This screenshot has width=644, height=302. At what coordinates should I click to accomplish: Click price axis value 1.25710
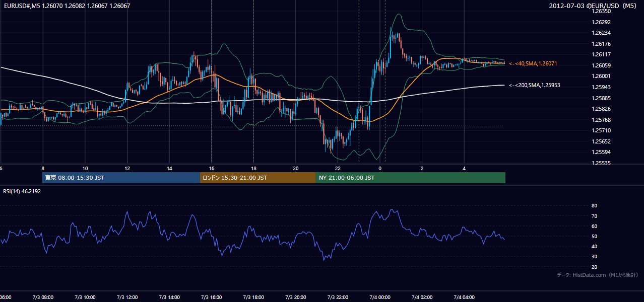pyautogui.click(x=601, y=131)
